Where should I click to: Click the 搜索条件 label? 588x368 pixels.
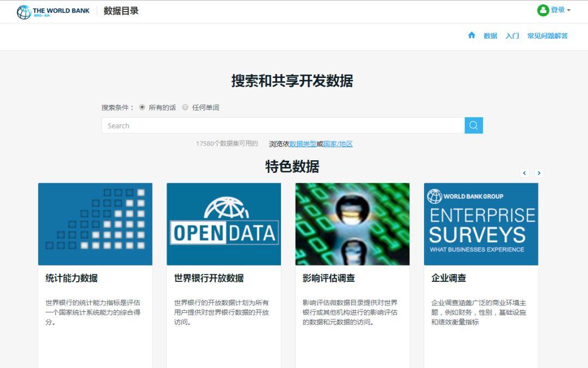point(118,107)
